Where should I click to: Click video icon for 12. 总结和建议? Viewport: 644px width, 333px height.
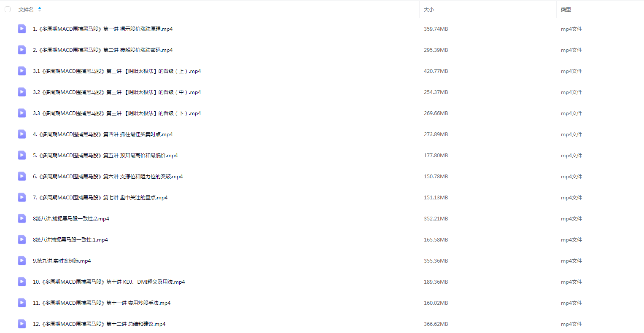click(x=22, y=324)
